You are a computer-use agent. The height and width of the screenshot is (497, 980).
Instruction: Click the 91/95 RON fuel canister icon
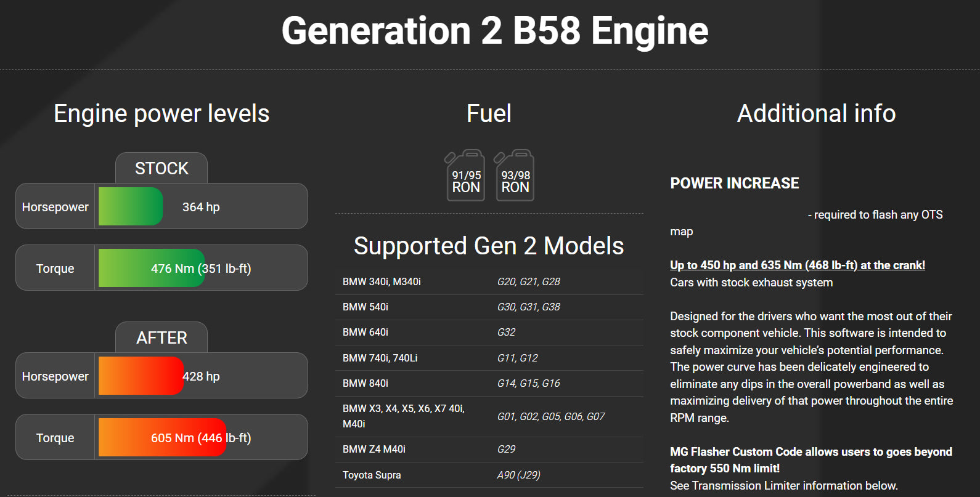[x=465, y=176]
